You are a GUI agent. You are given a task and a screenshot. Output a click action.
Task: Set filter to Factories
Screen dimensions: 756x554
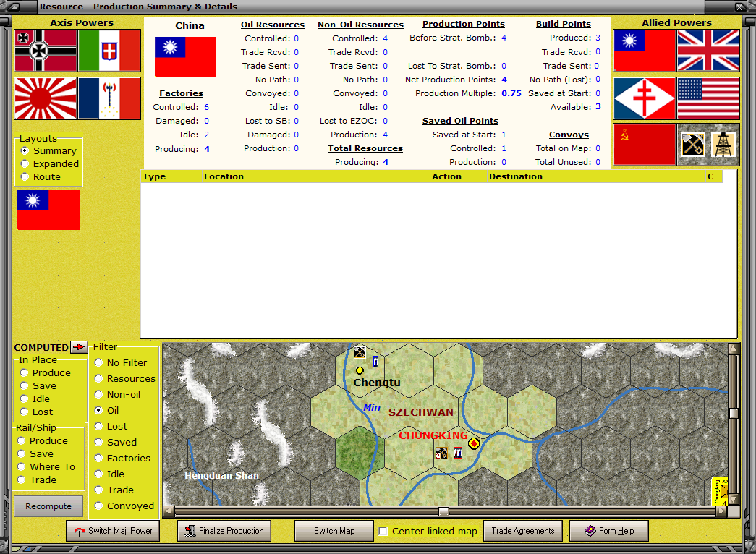(x=123, y=458)
